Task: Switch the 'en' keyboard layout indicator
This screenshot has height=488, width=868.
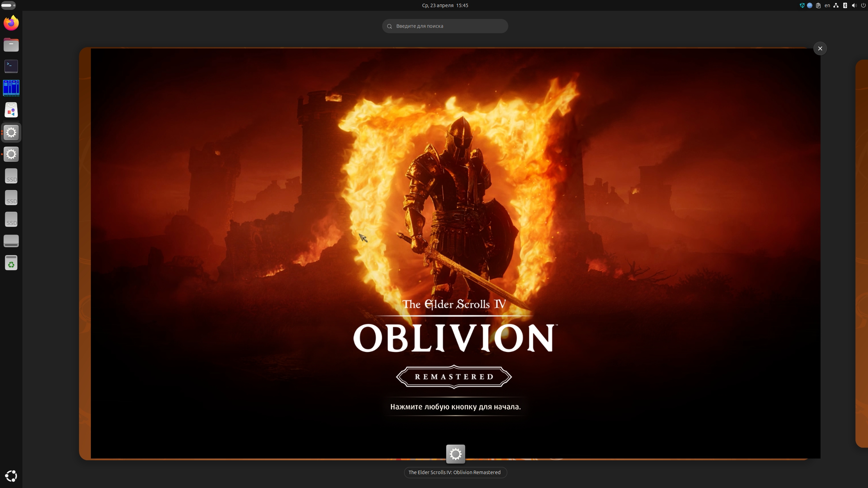Action: click(x=827, y=5)
